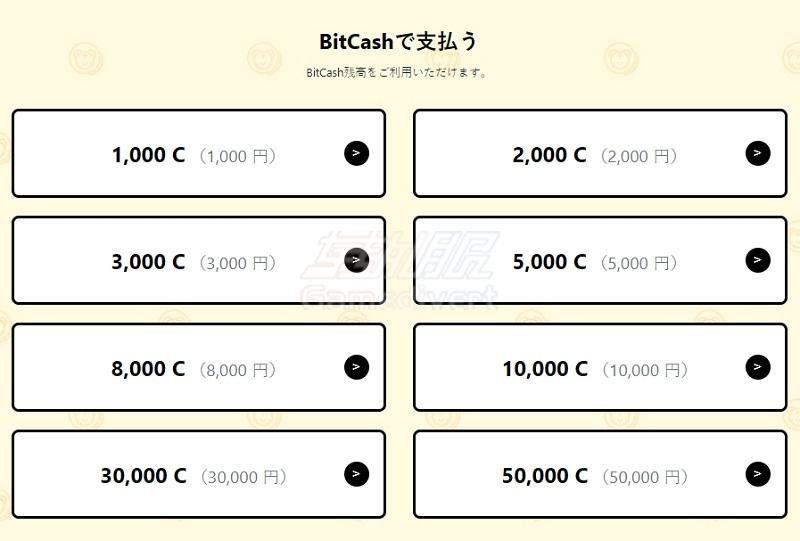Pick the 8,000 C purchase option
The height and width of the screenshot is (541, 800).
click(x=199, y=367)
